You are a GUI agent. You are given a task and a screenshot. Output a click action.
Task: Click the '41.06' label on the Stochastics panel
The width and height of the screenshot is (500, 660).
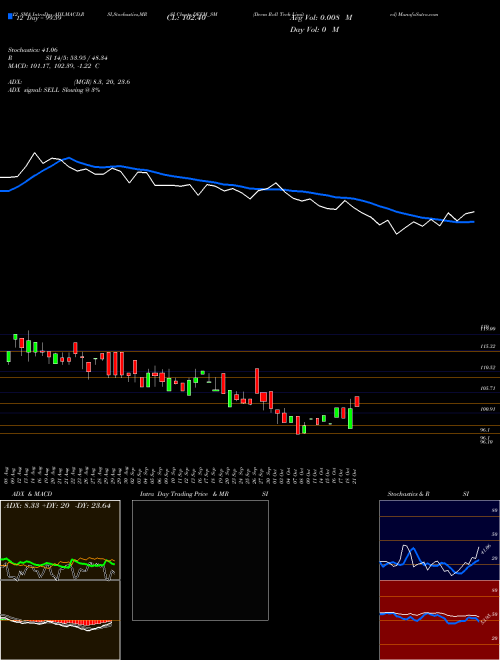tap(485, 549)
